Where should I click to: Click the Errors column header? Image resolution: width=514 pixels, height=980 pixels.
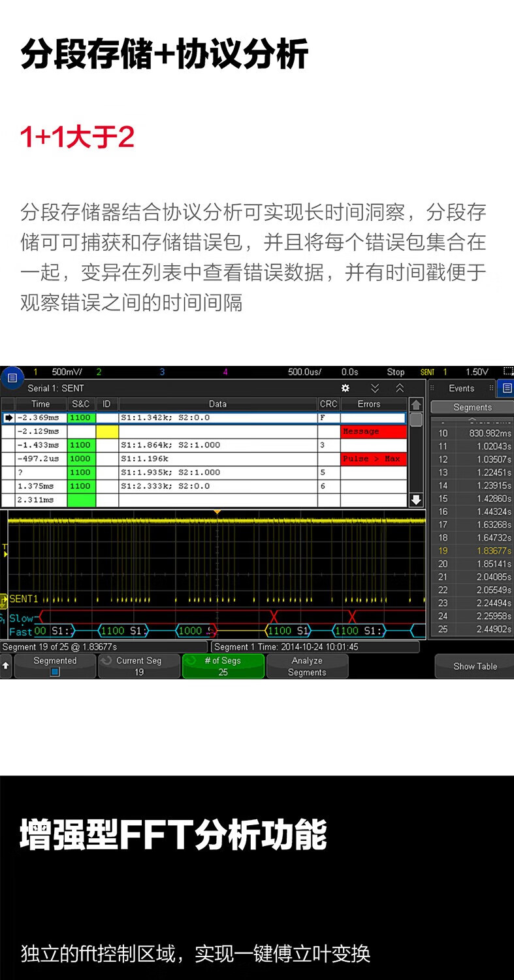(x=368, y=404)
